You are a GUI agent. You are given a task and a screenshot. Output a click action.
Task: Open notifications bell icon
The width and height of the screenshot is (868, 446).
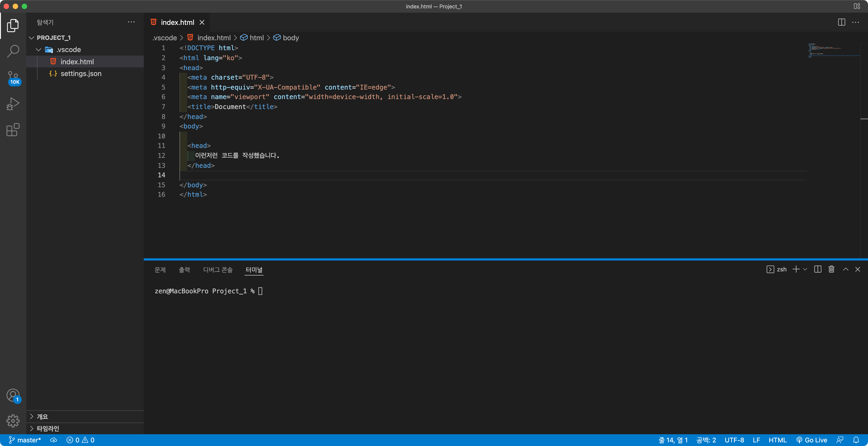click(856, 440)
